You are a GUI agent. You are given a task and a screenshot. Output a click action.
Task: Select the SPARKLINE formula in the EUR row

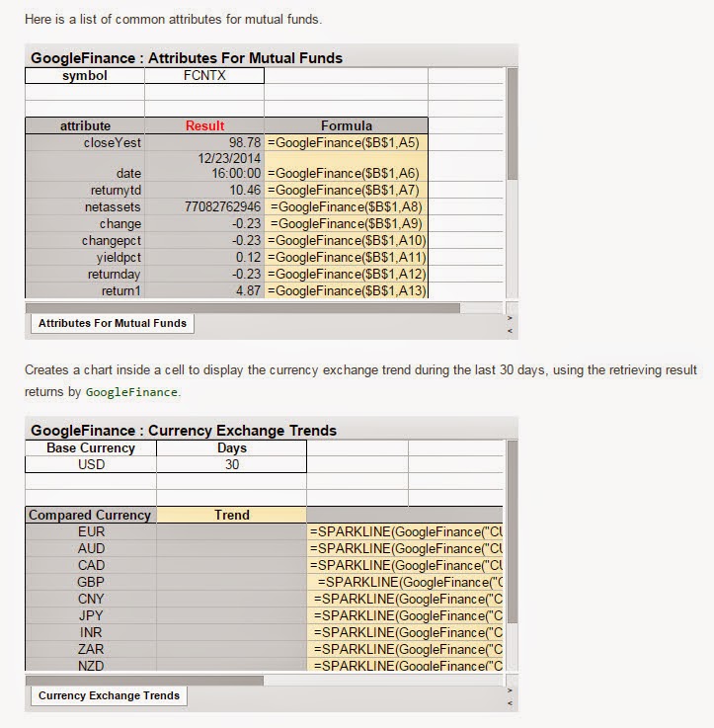(405, 531)
